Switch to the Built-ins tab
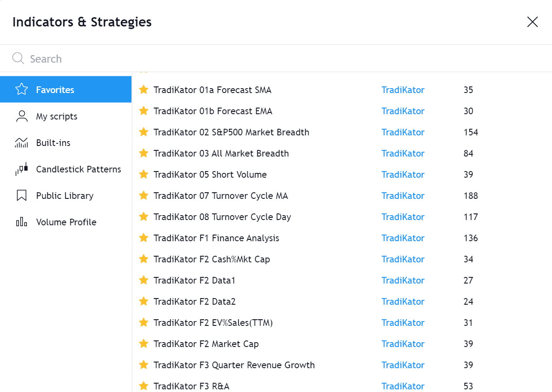The image size is (552, 392). [66, 143]
